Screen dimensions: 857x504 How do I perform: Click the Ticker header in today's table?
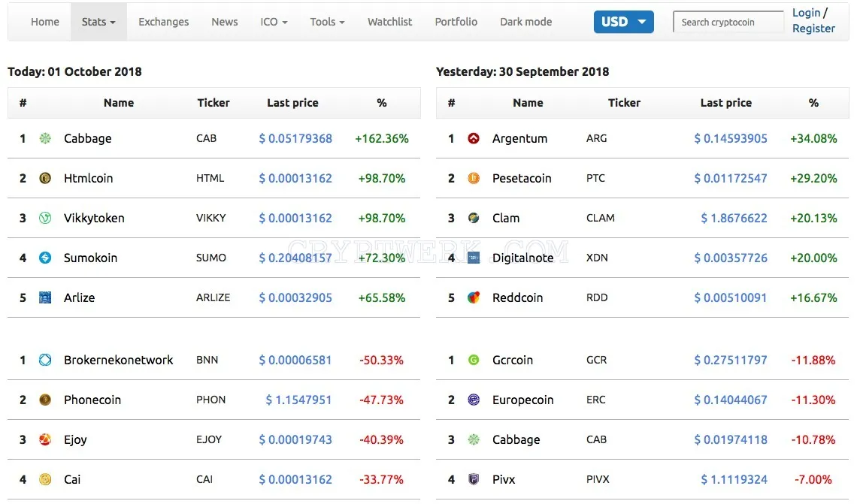(x=213, y=103)
